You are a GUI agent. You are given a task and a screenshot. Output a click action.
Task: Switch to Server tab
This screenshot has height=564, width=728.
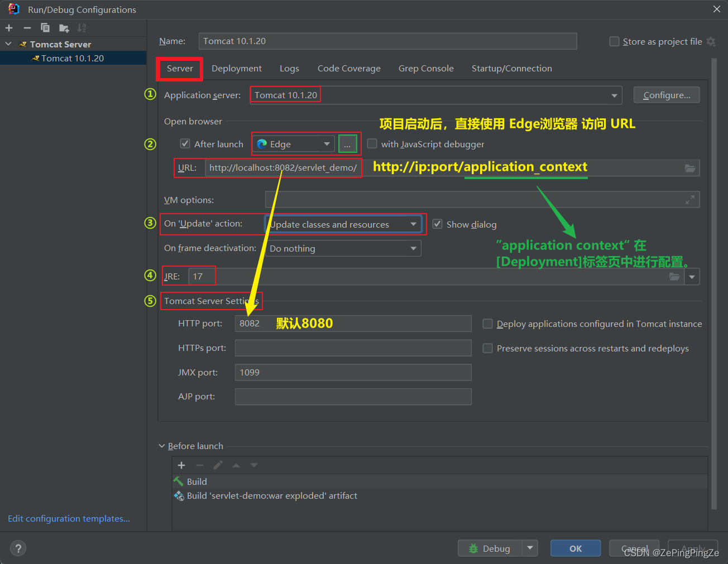[180, 68]
